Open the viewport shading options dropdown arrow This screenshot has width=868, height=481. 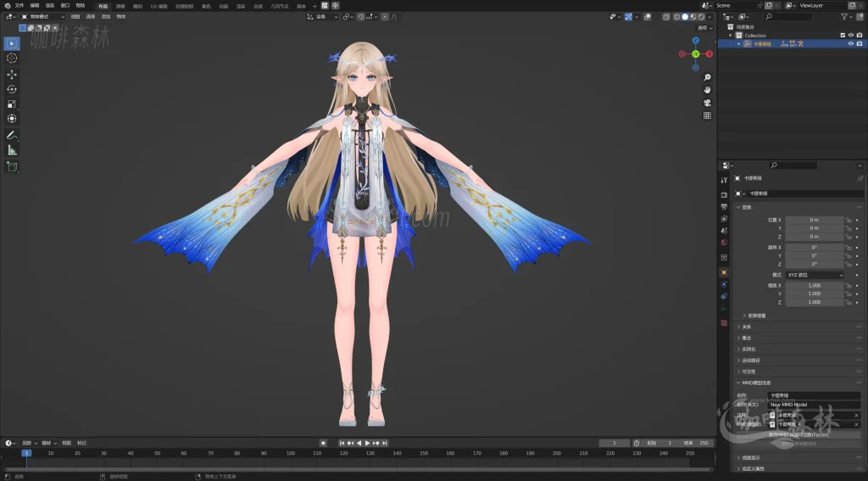click(709, 17)
